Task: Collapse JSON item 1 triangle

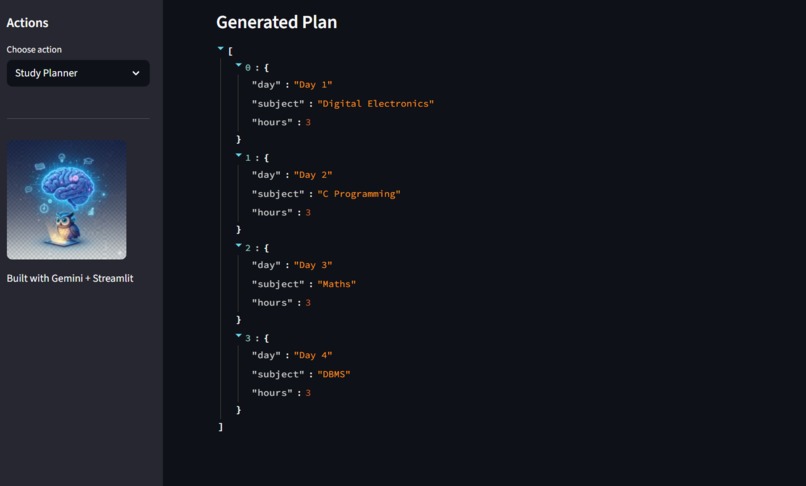Action: tap(239, 155)
